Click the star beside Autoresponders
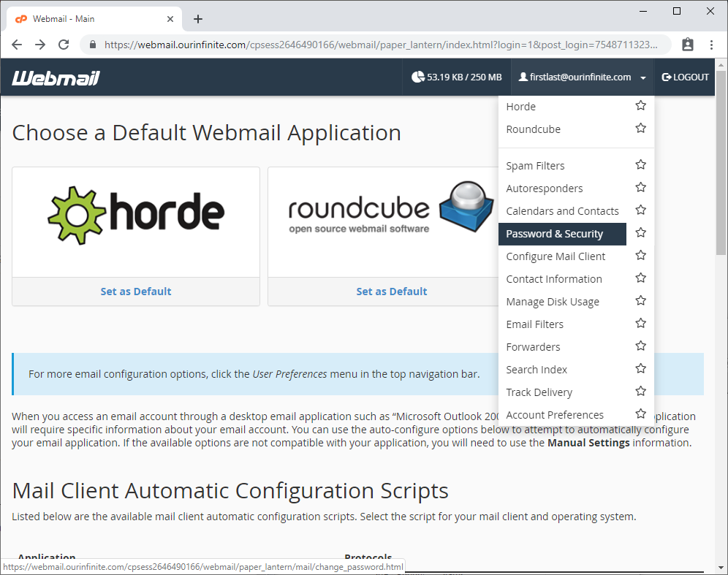Screen dimensions: 728x575 click(641, 188)
